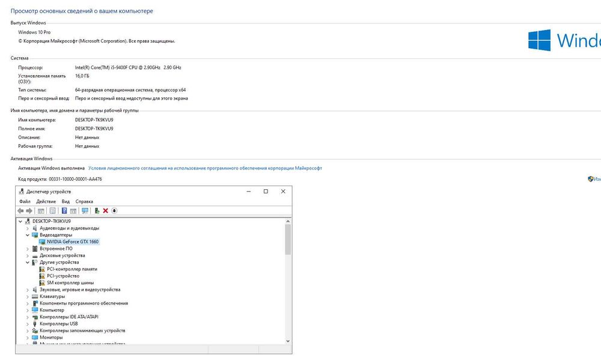Expand Компоненты программного обеспечения

coord(27,303)
